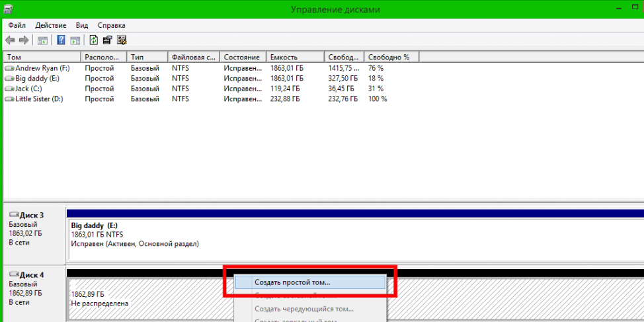The height and width of the screenshot is (322, 644).
Task: Select Little Sister (D:) volume row
Action: click(38, 99)
